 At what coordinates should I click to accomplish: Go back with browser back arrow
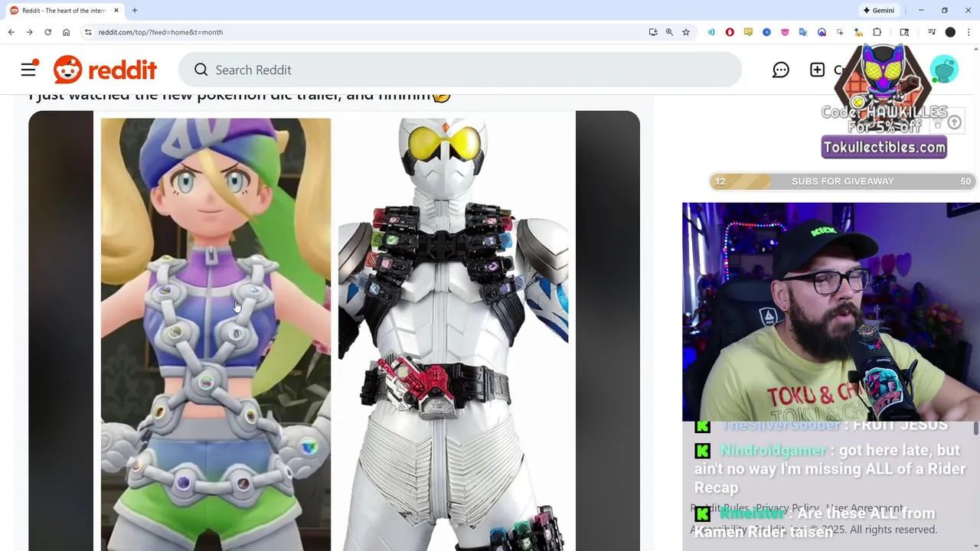tap(11, 32)
